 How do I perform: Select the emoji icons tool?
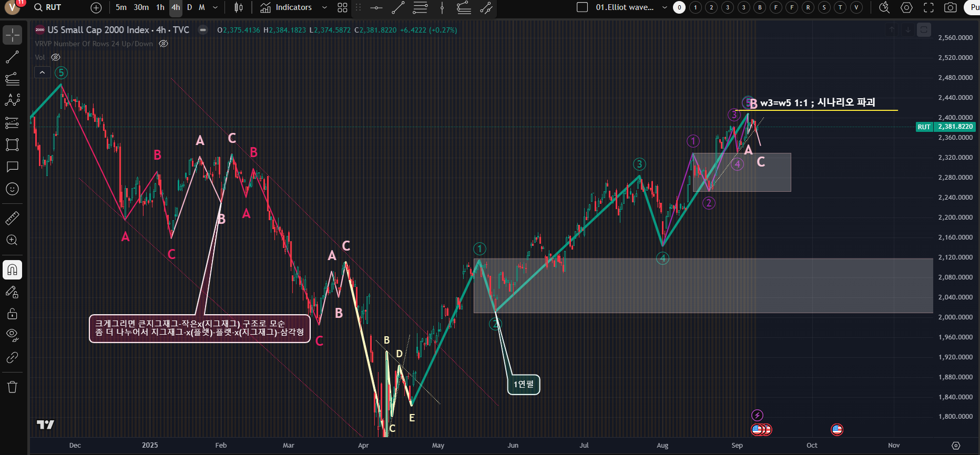(x=12, y=189)
